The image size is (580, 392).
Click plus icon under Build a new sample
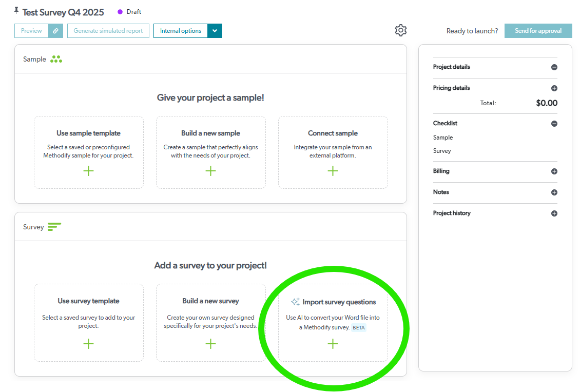(210, 171)
